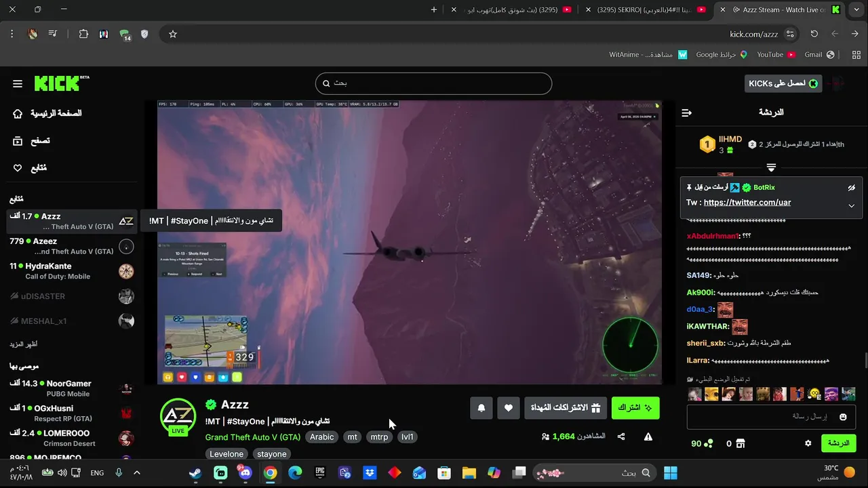This screenshot has width=868, height=488.
Task: Open the emoji picker in message box
Action: tap(843, 417)
